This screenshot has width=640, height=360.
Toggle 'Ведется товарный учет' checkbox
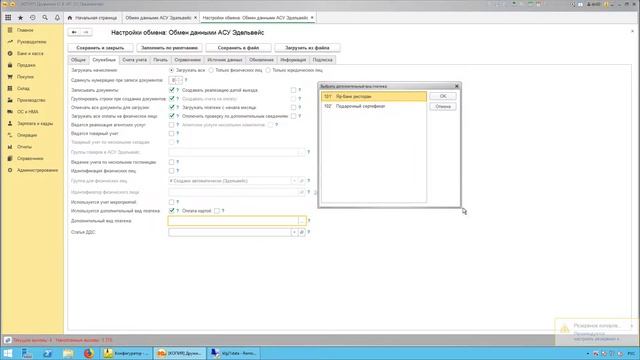click(x=171, y=133)
